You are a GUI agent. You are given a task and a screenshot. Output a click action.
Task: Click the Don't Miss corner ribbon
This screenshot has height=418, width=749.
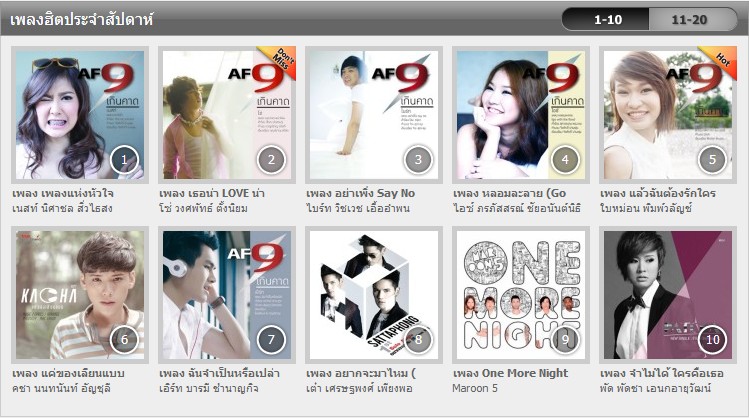tap(283, 59)
